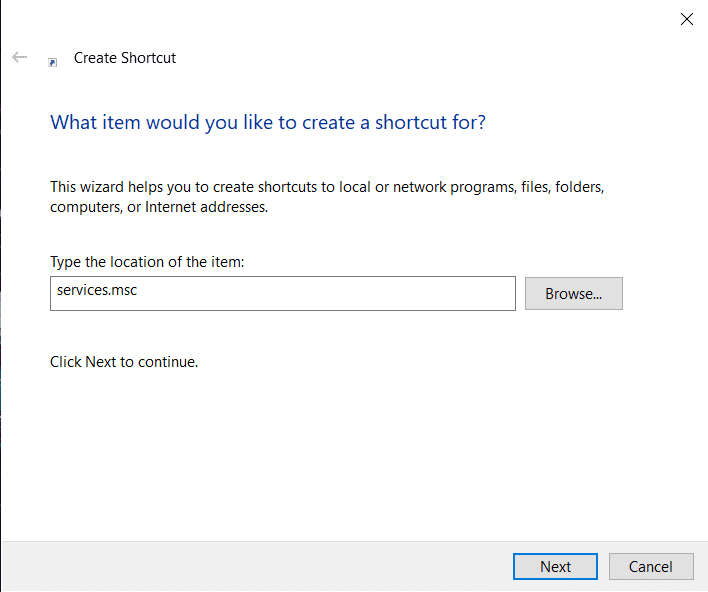This screenshot has height=592, width=708.
Task: Click the shortcut wizard icon beside the title
Action: (53, 61)
